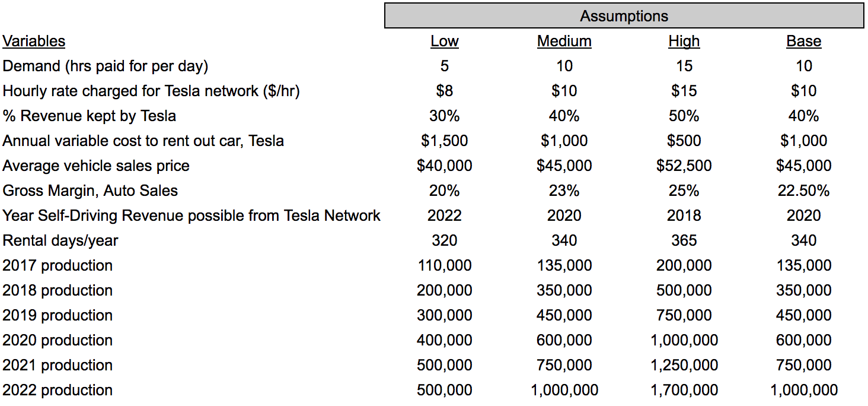The height and width of the screenshot is (406, 868).
Task: Click the High average vehicle sales price $52,500
Action: [684, 166]
